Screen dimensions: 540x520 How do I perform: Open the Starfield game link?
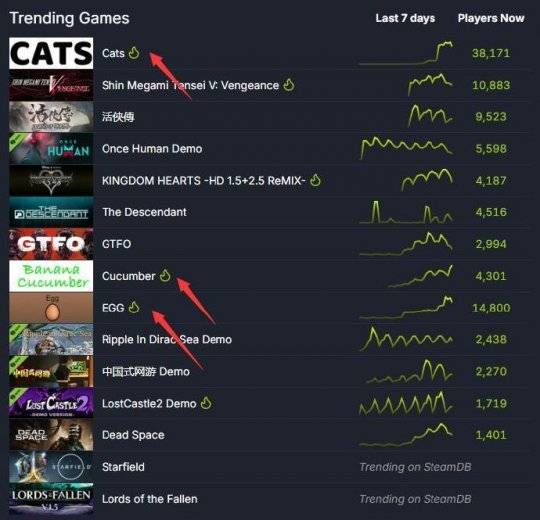click(123, 467)
